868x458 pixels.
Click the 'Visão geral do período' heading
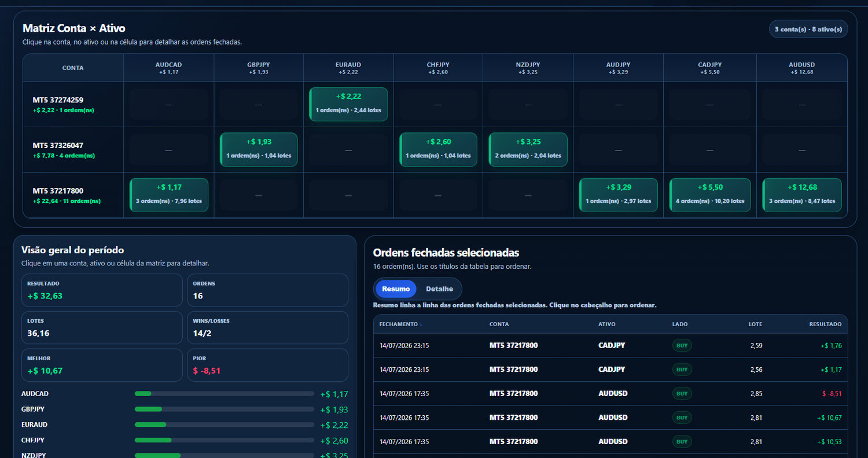pyautogui.click(x=72, y=250)
